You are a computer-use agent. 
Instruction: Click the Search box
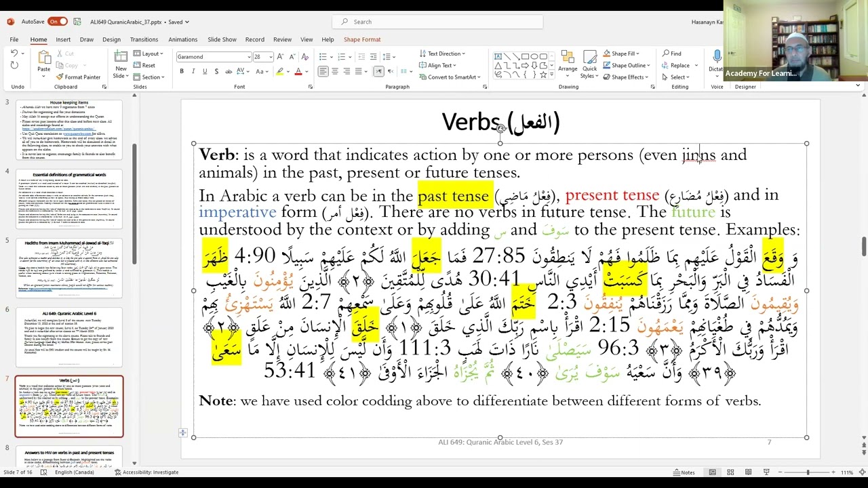pyautogui.click(x=437, y=22)
